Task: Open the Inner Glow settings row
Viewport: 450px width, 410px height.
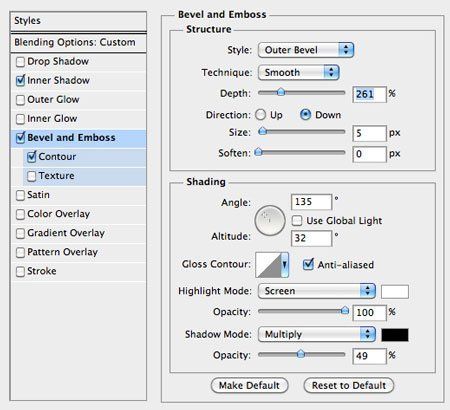Action: [x=79, y=119]
